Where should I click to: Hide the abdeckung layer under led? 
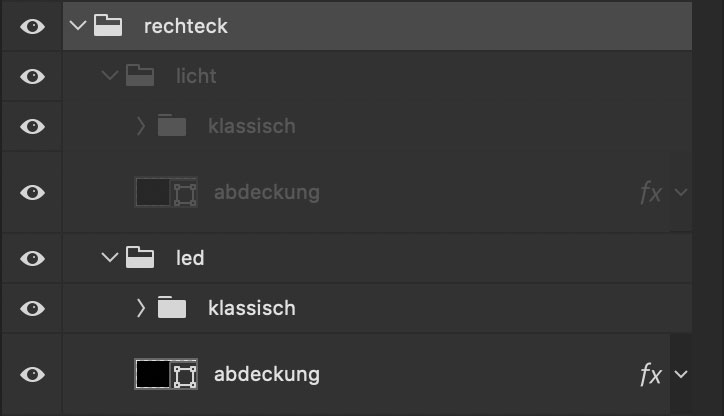coord(32,374)
